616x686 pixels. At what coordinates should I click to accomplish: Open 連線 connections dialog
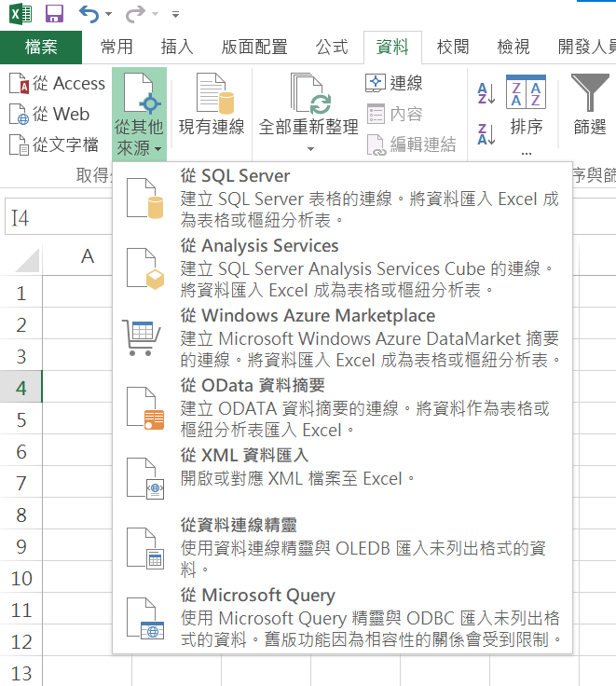(394, 83)
